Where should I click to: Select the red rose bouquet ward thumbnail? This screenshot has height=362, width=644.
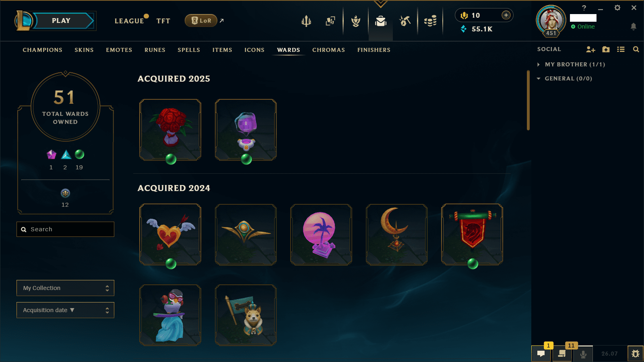pyautogui.click(x=170, y=130)
